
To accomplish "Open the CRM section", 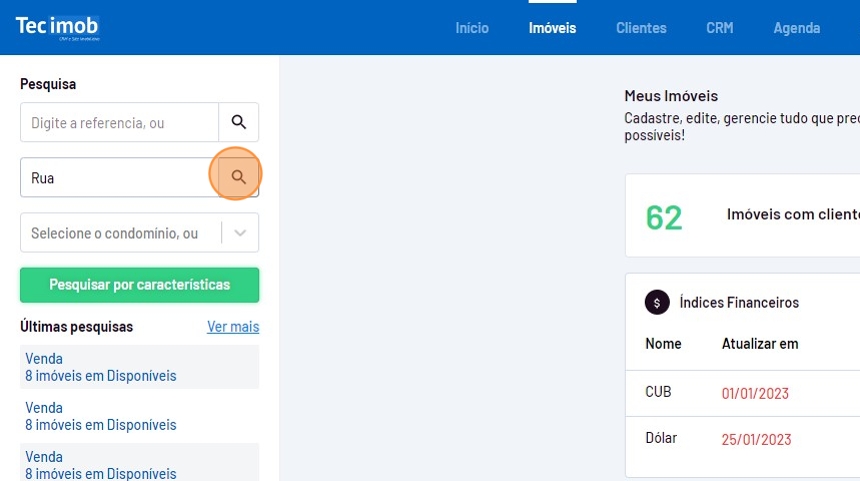I will [719, 28].
